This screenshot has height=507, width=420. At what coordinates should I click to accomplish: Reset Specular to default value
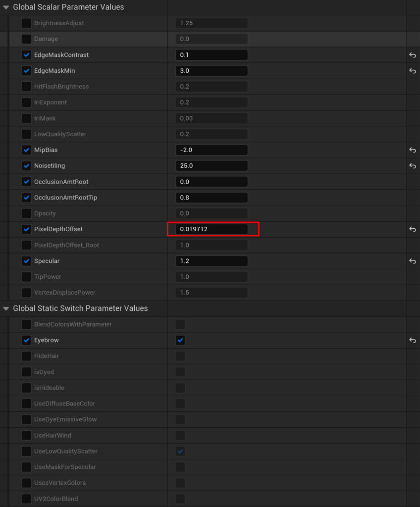tap(412, 261)
